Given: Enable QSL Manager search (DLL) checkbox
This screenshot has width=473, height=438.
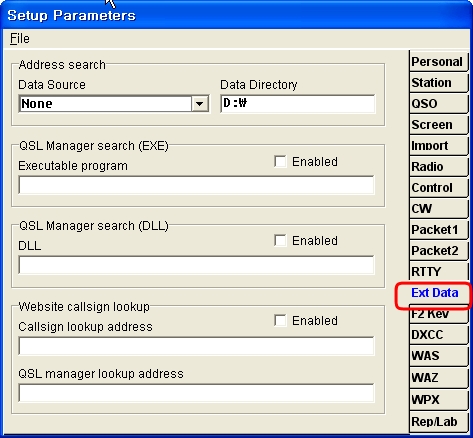Looking at the screenshot, I should [x=280, y=241].
